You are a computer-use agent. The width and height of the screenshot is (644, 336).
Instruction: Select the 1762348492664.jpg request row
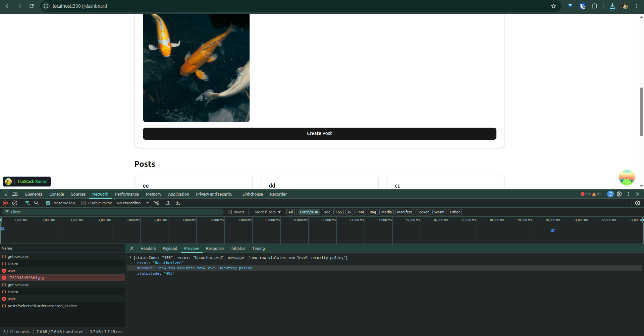(x=62, y=278)
